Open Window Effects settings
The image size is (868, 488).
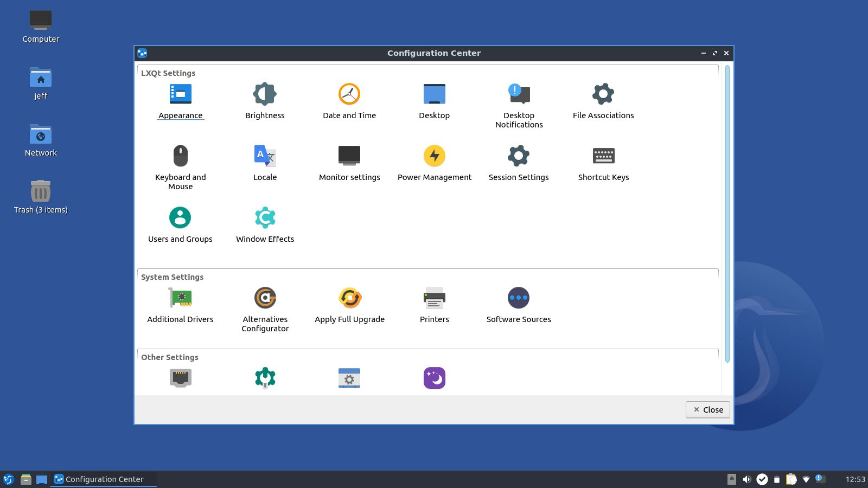pos(265,225)
